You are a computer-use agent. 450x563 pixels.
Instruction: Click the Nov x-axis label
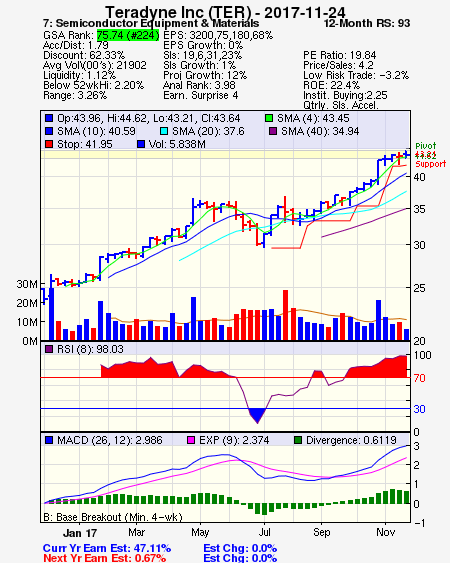click(385, 532)
